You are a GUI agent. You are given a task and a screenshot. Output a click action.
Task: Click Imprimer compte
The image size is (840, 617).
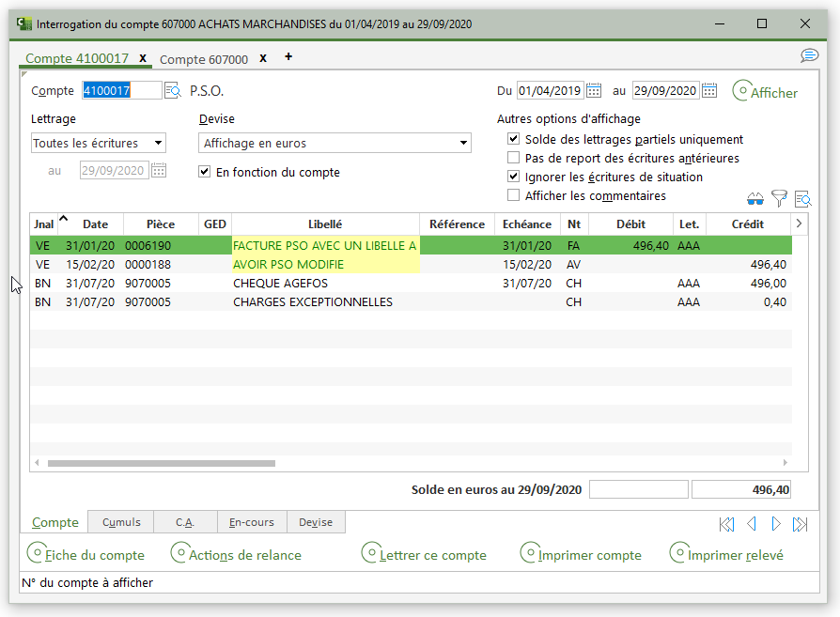(581, 554)
